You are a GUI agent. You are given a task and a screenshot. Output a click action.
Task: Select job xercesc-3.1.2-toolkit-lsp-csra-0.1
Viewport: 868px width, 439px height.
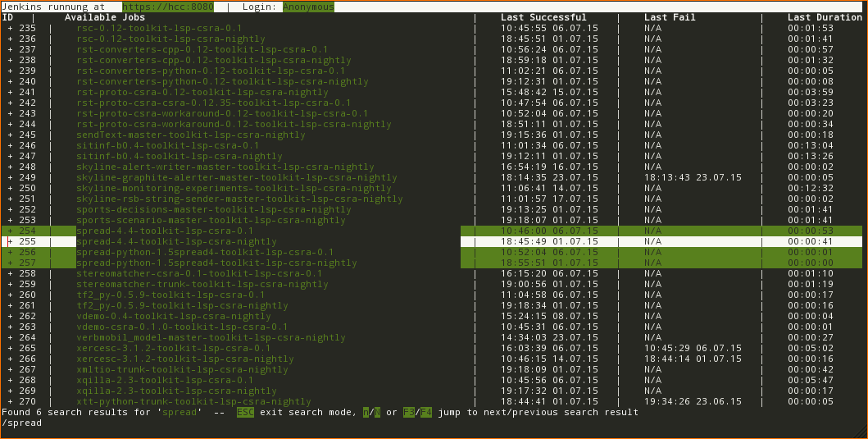(173, 349)
